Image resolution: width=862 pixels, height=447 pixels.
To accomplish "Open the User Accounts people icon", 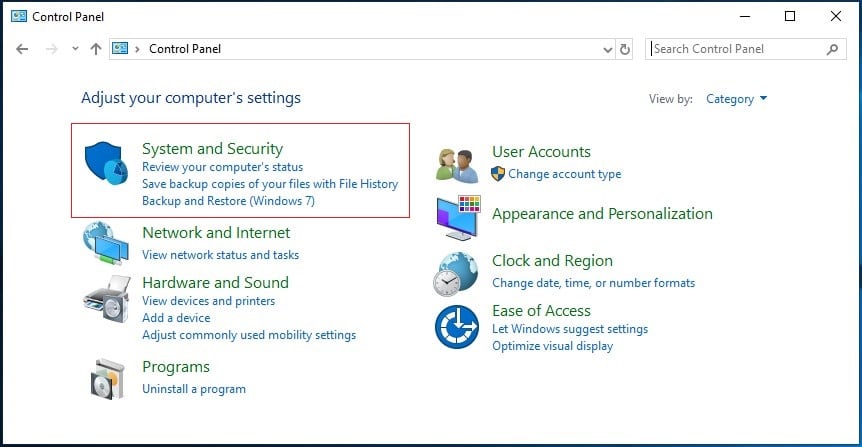I will (x=457, y=165).
